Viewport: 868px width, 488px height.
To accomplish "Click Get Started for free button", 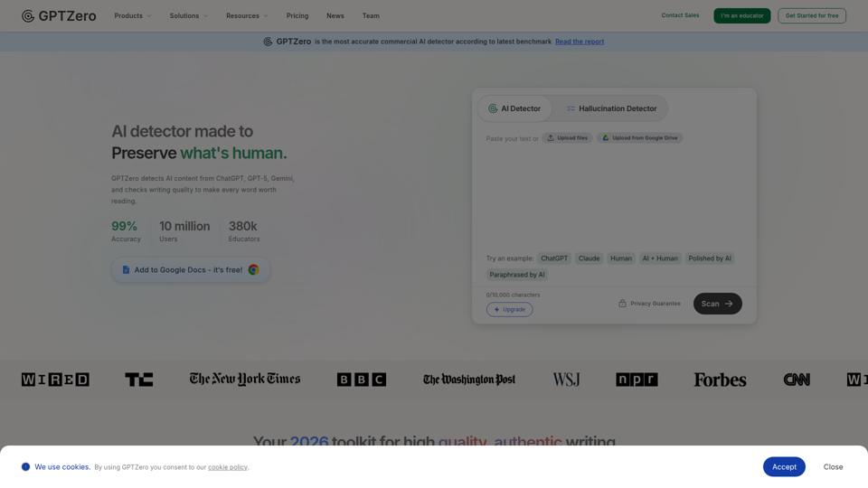I will [812, 15].
